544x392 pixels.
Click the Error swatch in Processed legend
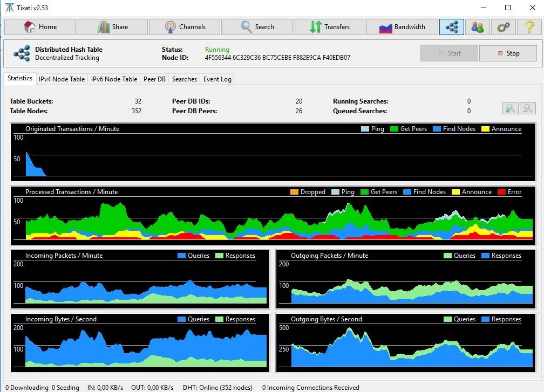tap(501, 192)
